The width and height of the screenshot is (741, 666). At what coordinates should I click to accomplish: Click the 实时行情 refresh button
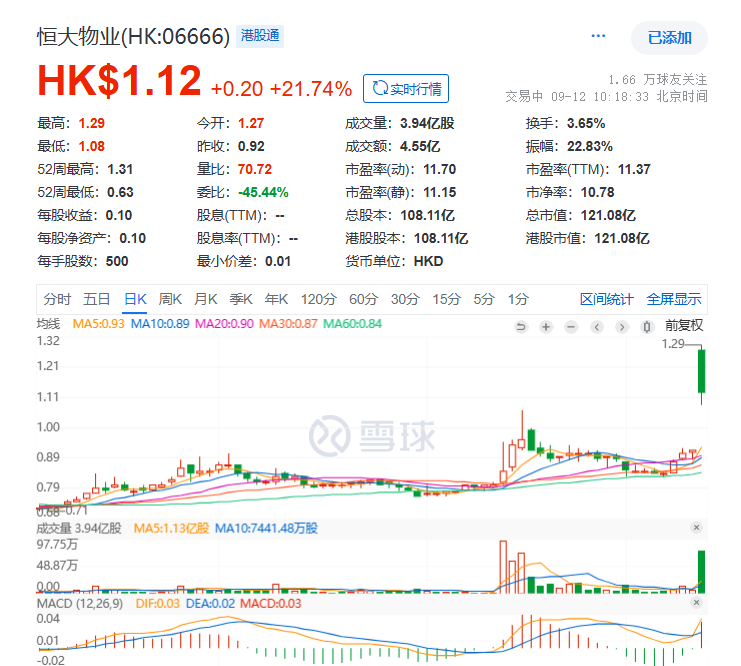pos(406,88)
